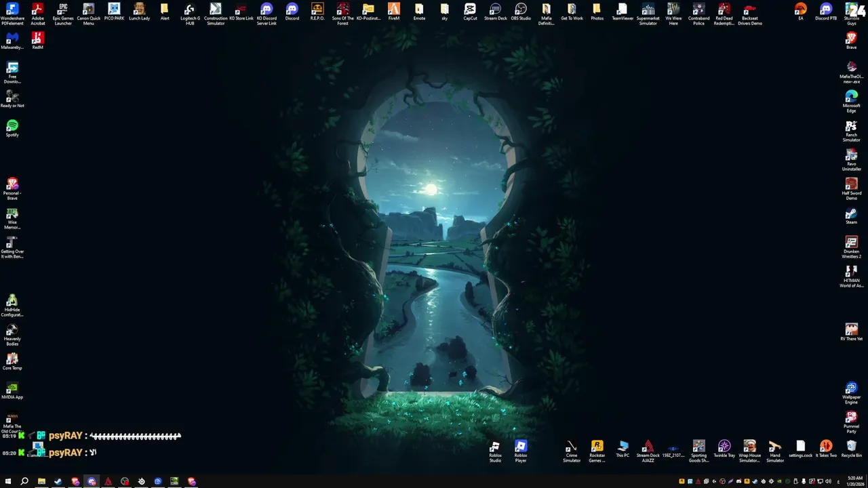Select the Construction Simulator icon
The width and height of the screenshot is (868, 488).
(x=216, y=14)
